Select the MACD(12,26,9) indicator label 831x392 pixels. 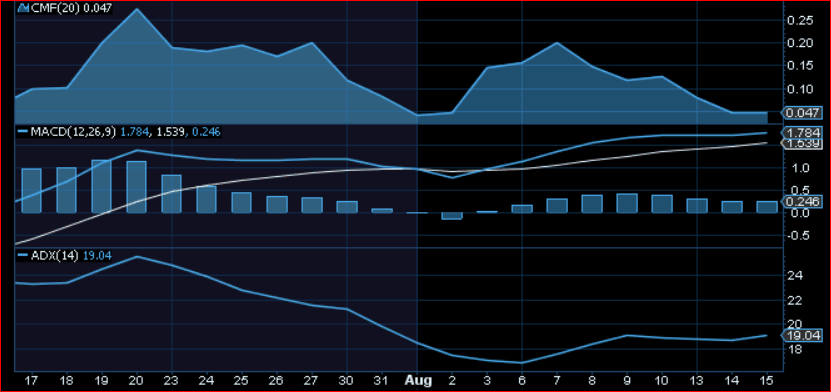[73, 132]
